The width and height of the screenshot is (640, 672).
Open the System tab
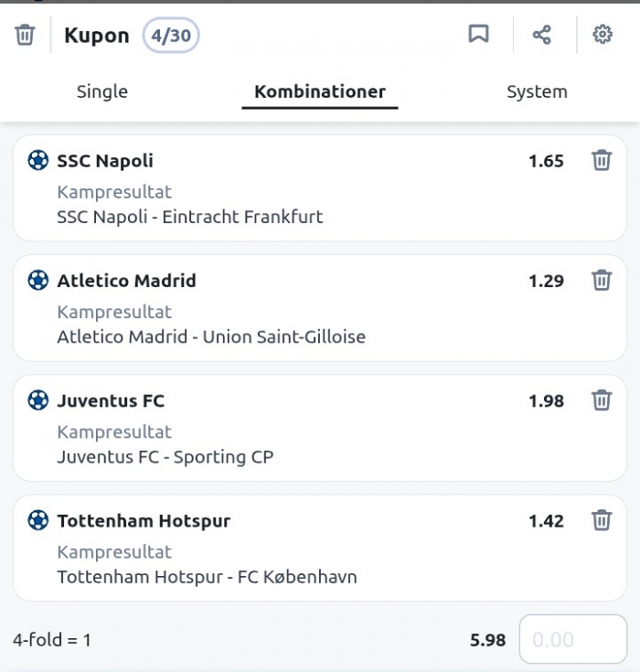pos(537,91)
